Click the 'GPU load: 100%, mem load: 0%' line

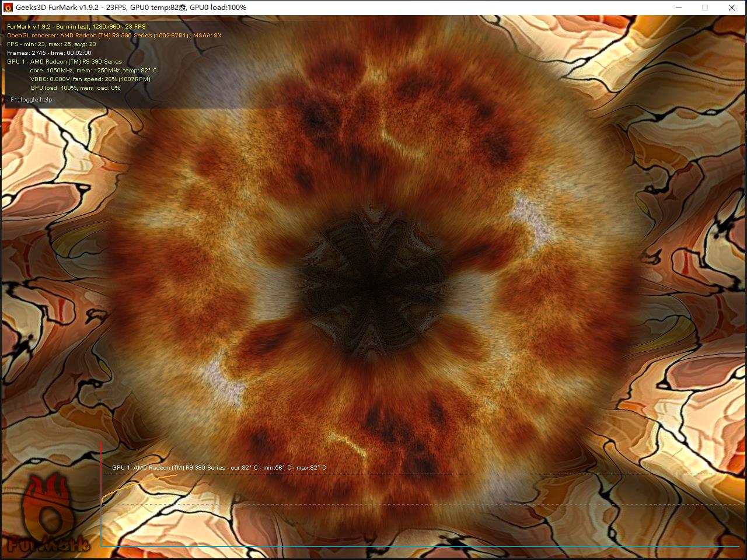pyautogui.click(x=75, y=87)
